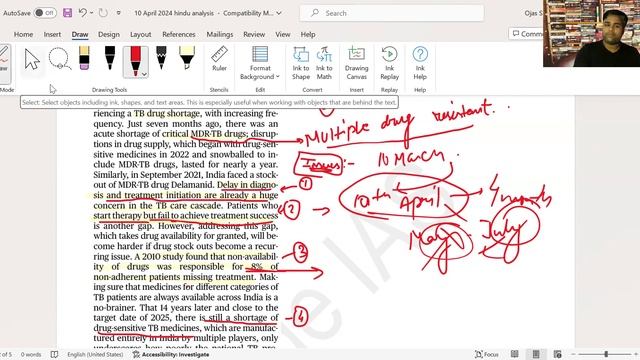Open the Insert tab
This screenshot has height=360, width=640.
[x=52, y=35]
